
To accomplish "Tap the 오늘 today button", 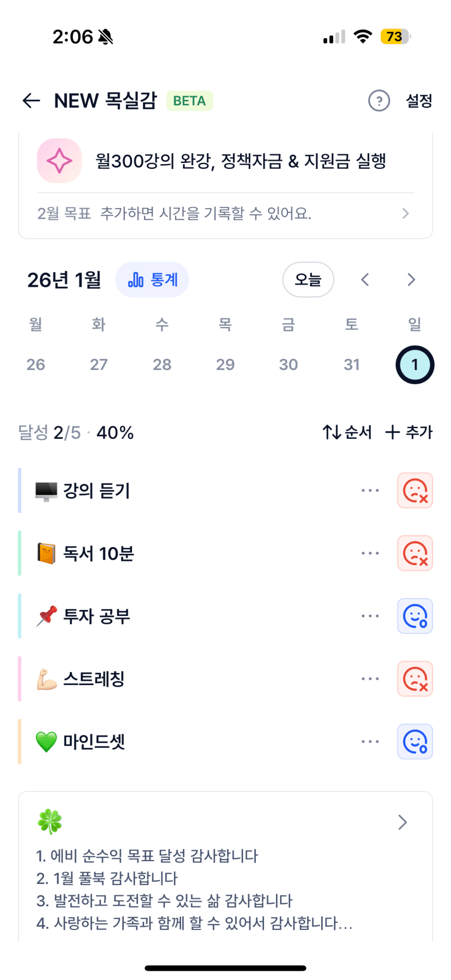I will click(308, 280).
